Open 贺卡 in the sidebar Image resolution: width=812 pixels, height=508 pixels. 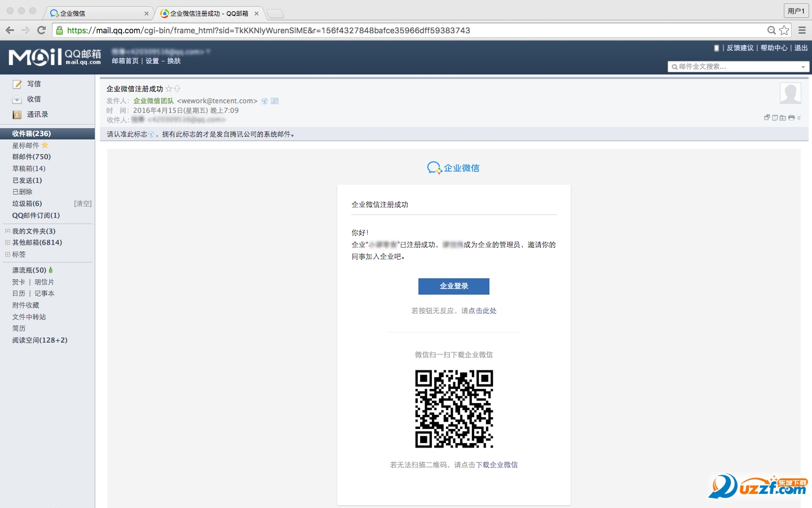(19, 282)
